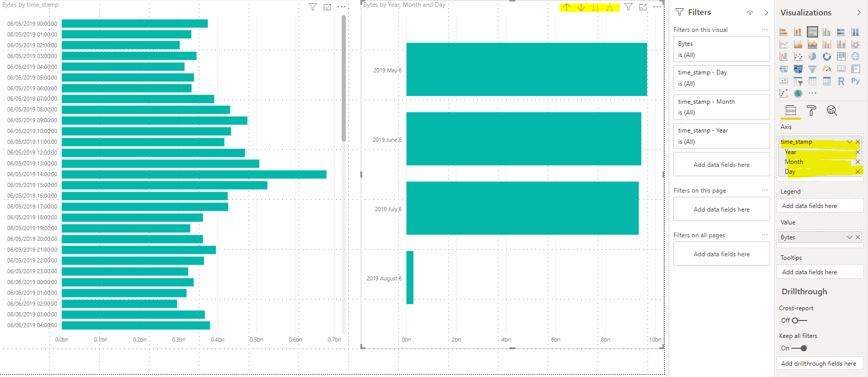Image resolution: width=868 pixels, height=377 pixels.
Task: Choose the scatter chart visualization
Action: tap(798, 56)
